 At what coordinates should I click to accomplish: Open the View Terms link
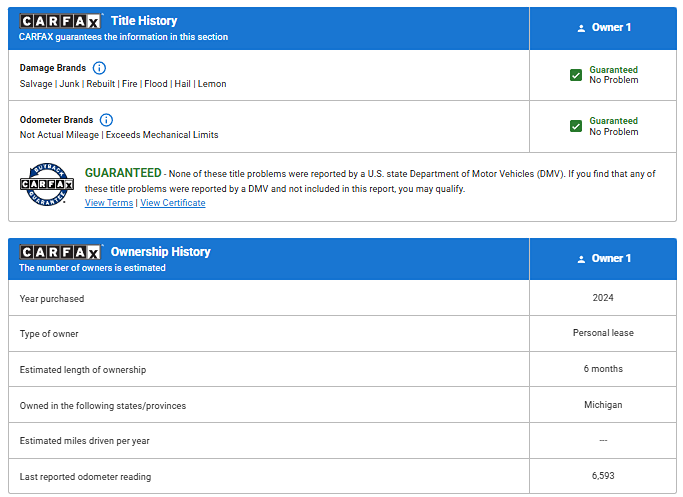click(x=109, y=203)
